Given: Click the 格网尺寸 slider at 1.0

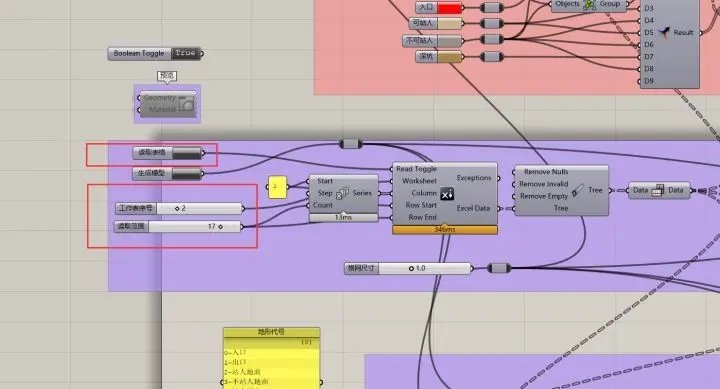Looking at the screenshot, I should (411, 268).
